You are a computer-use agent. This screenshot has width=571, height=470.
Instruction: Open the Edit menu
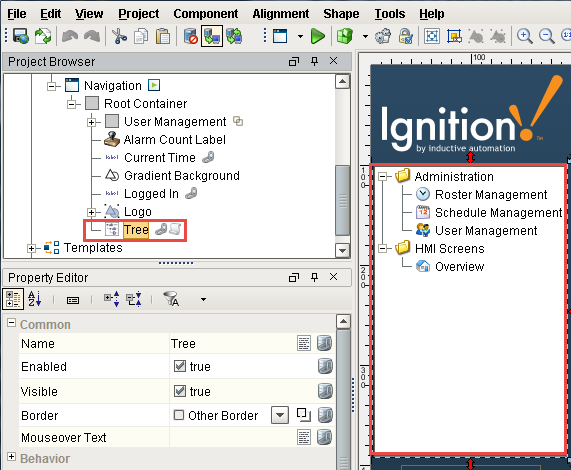click(x=51, y=14)
